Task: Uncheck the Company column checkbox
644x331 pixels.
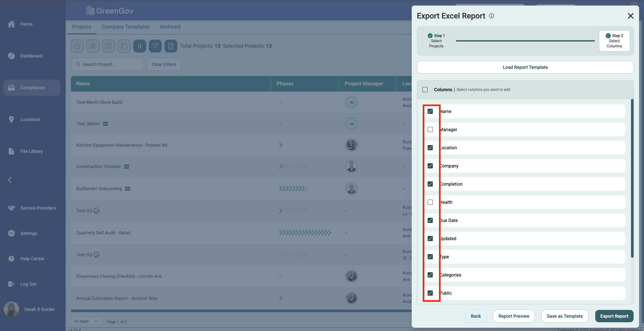Action: (430, 166)
